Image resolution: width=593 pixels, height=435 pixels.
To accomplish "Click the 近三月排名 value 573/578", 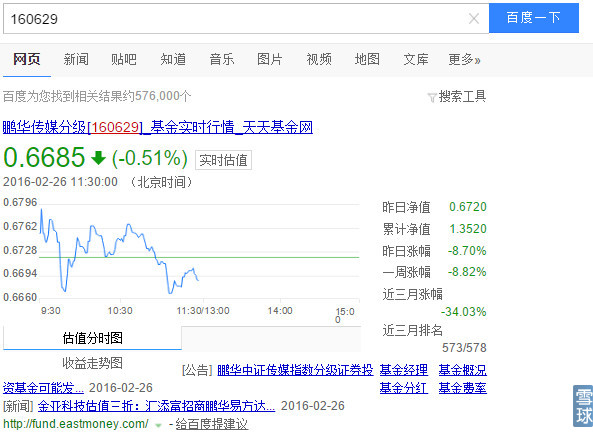I will 464,348.
